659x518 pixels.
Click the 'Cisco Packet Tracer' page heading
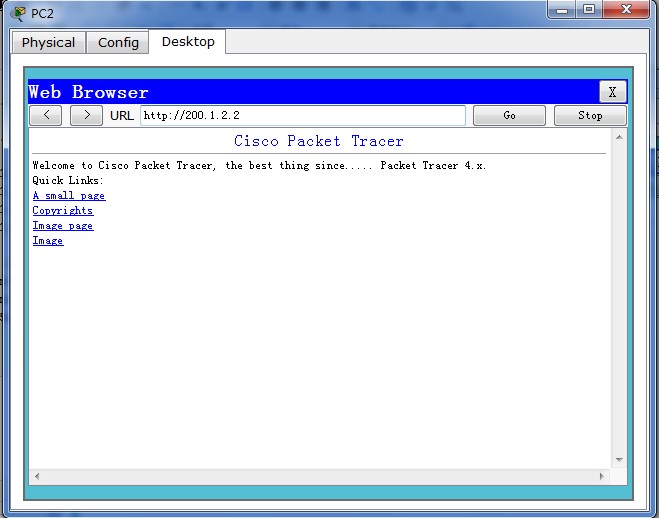(x=319, y=141)
